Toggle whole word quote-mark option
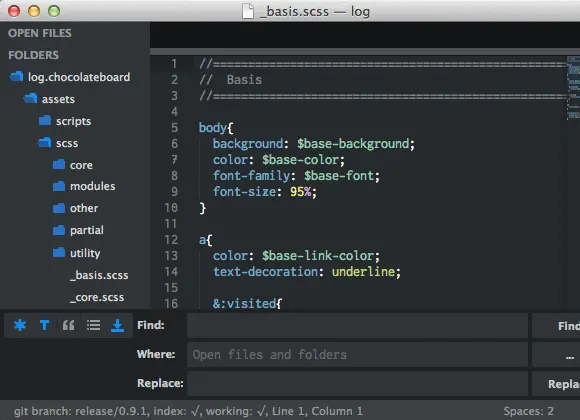 tap(68, 325)
